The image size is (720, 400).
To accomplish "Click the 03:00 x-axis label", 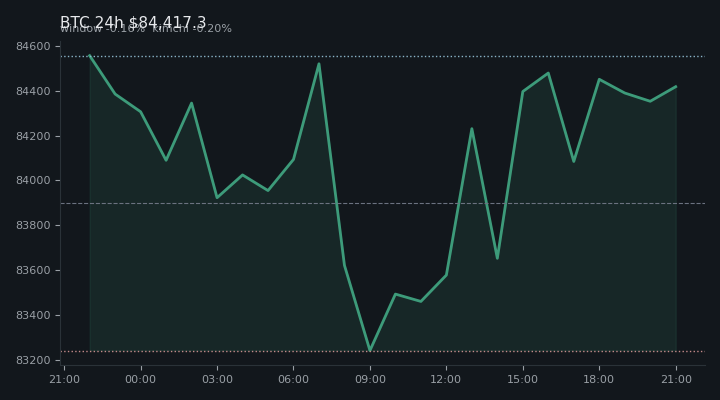I will pyautogui.click(x=217, y=379).
